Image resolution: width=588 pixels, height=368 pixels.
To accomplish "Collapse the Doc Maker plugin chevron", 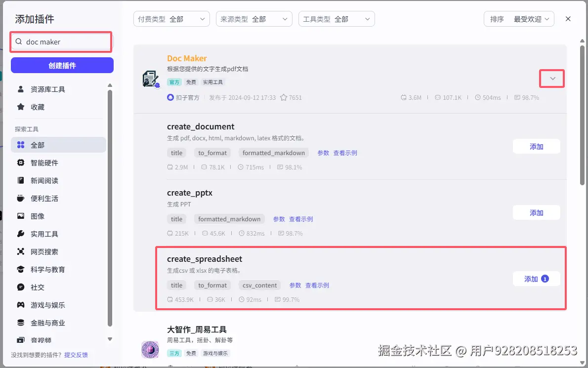I will pos(552,79).
